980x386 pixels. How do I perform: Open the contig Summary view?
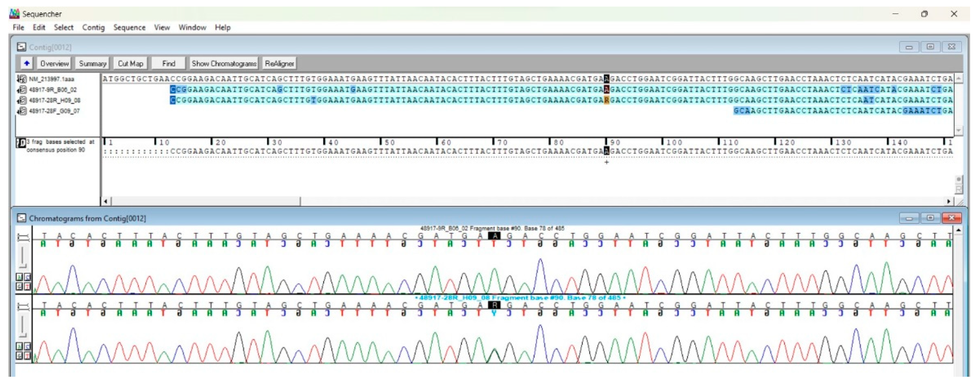(92, 63)
